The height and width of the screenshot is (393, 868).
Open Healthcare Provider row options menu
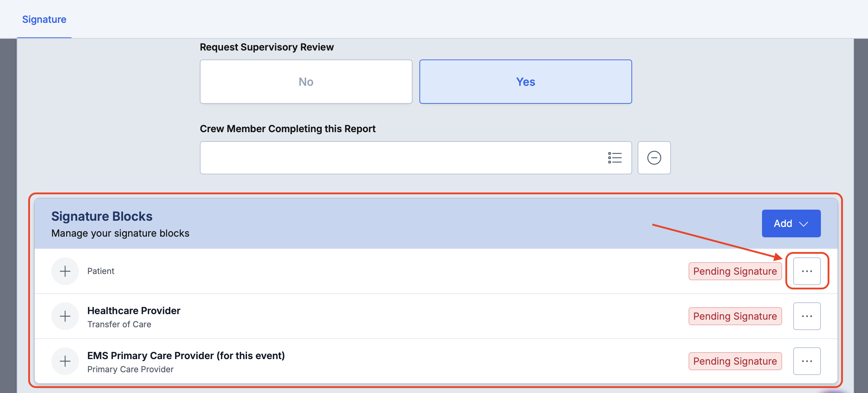pos(807,316)
